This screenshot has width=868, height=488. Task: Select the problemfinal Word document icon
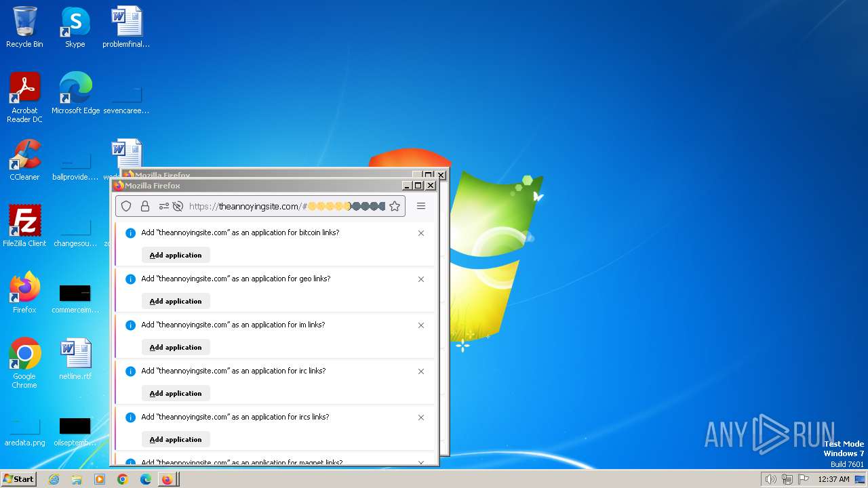click(x=126, y=27)
